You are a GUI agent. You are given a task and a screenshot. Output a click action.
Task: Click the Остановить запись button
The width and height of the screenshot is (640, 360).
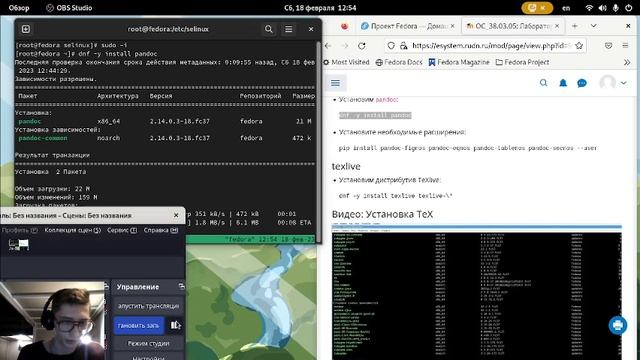coord(138,325)
